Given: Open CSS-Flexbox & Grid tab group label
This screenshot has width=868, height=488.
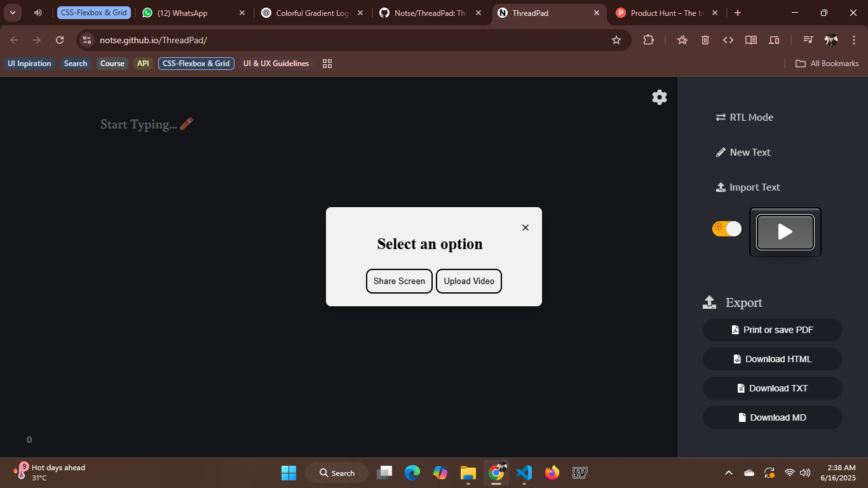Looking at the screenshot, I should pos(94,13).
